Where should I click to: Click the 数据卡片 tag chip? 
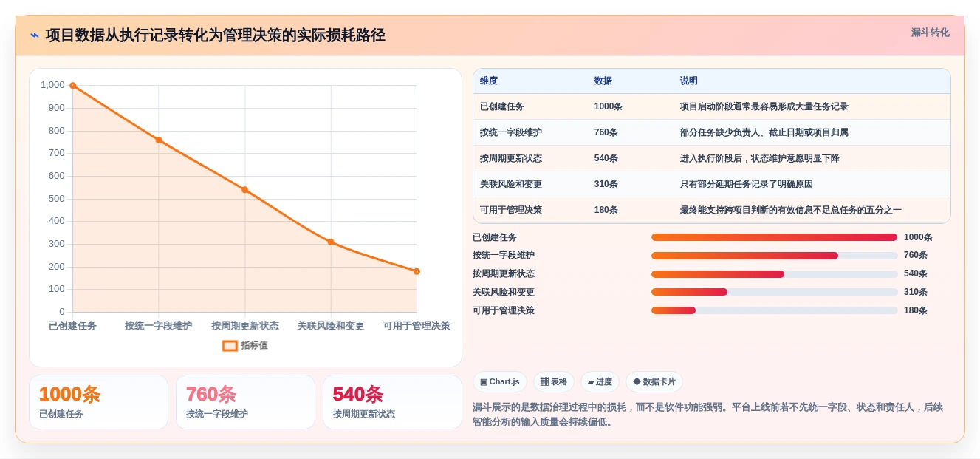click(x=654, y=382)
